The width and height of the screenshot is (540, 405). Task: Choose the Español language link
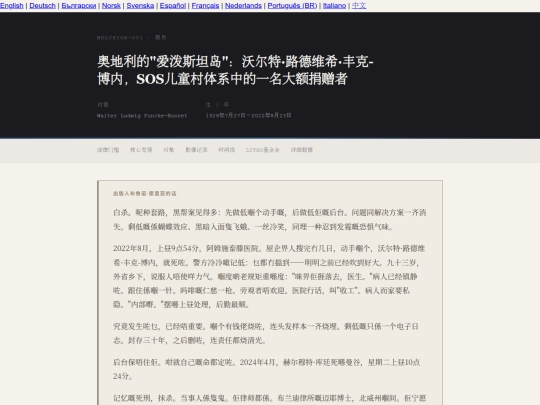(173, 6)
